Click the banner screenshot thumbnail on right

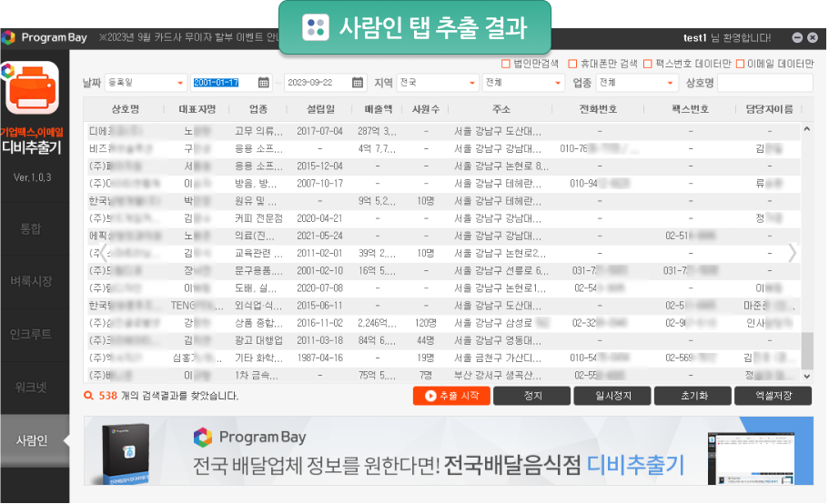click(x=751, y=458)
